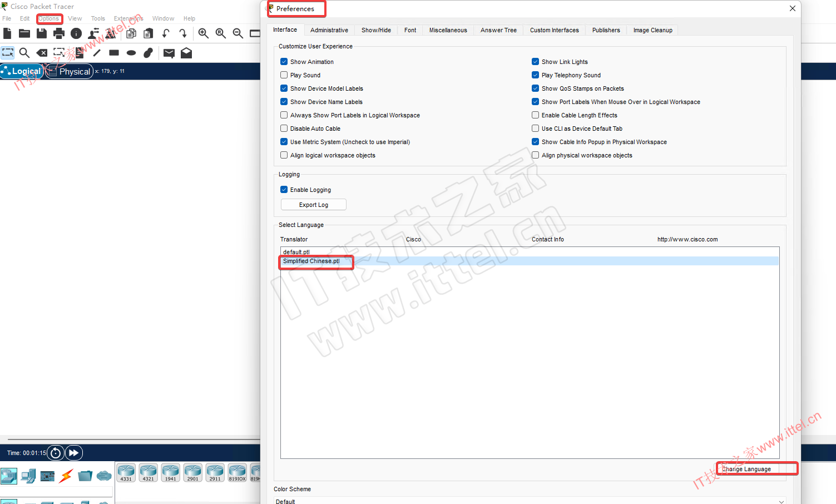Select the Draw Rectangle tool
The height and width of the screenshot is (504, 836).
point(114,53)
